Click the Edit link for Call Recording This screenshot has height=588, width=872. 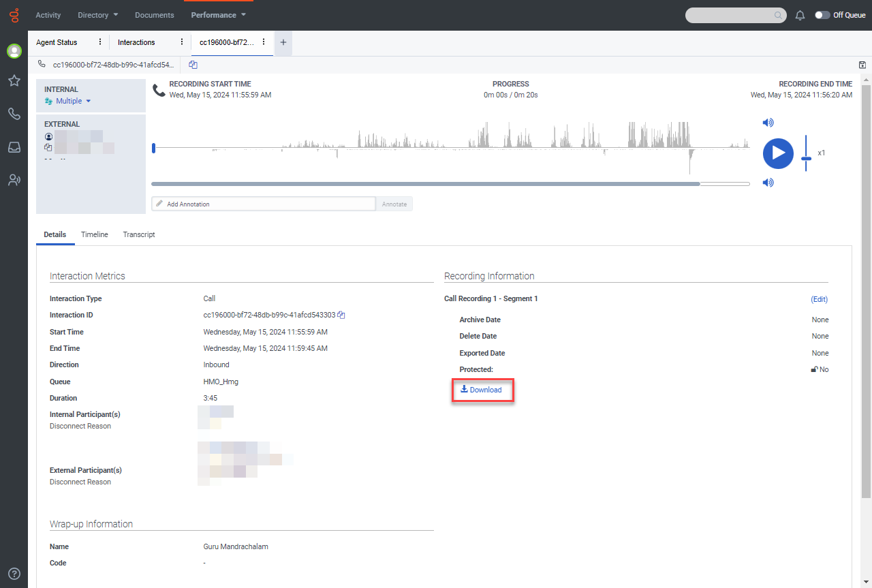tap(819, 299)
